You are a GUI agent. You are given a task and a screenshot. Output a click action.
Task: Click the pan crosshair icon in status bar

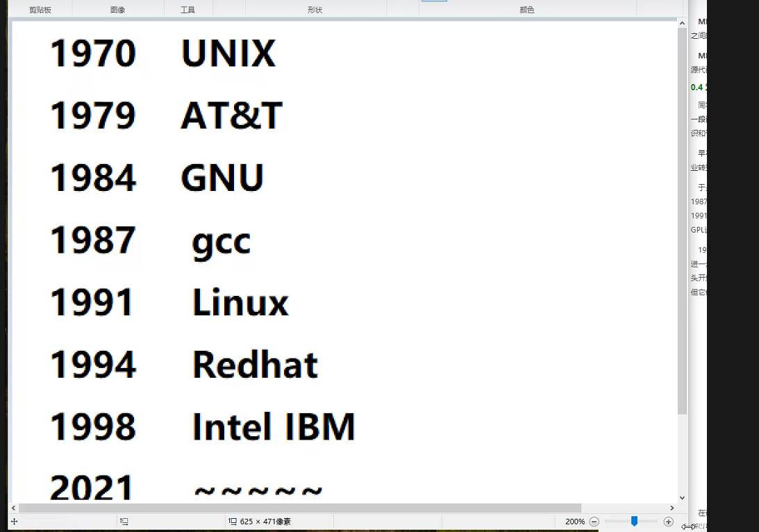14,521
